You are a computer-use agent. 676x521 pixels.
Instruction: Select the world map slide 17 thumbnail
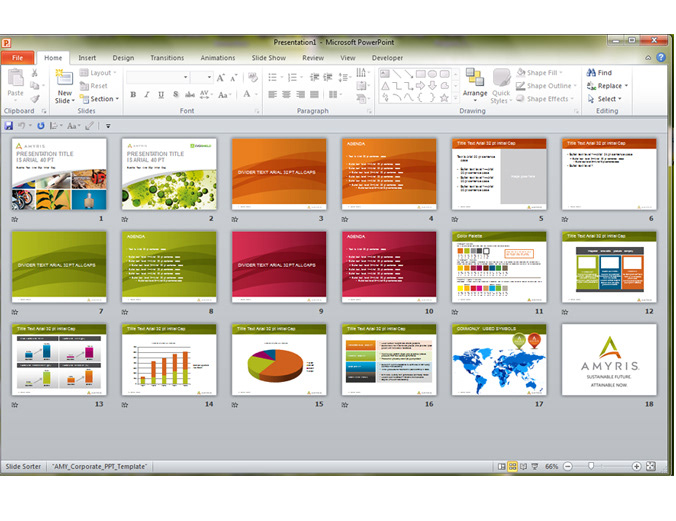click(498, 359)
